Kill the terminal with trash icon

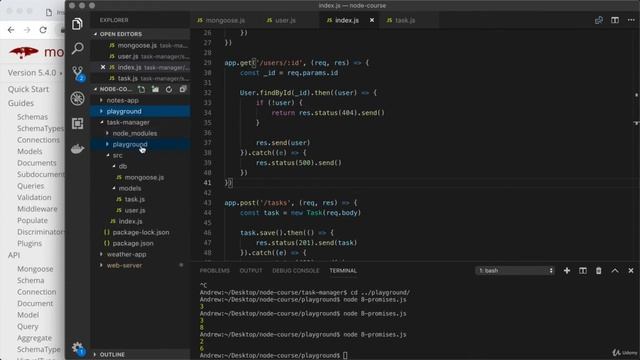[598, 271]
